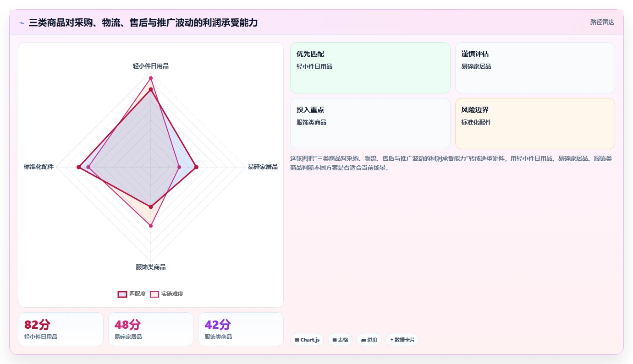Click the 路径雷达 label in the header
This screenshot has height=364, width=633.
602,22
